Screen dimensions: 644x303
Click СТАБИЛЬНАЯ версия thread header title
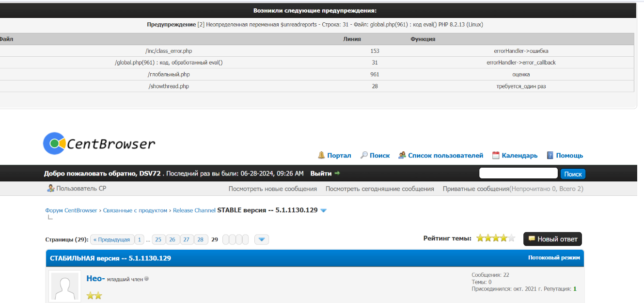click(x=110, y=258)
